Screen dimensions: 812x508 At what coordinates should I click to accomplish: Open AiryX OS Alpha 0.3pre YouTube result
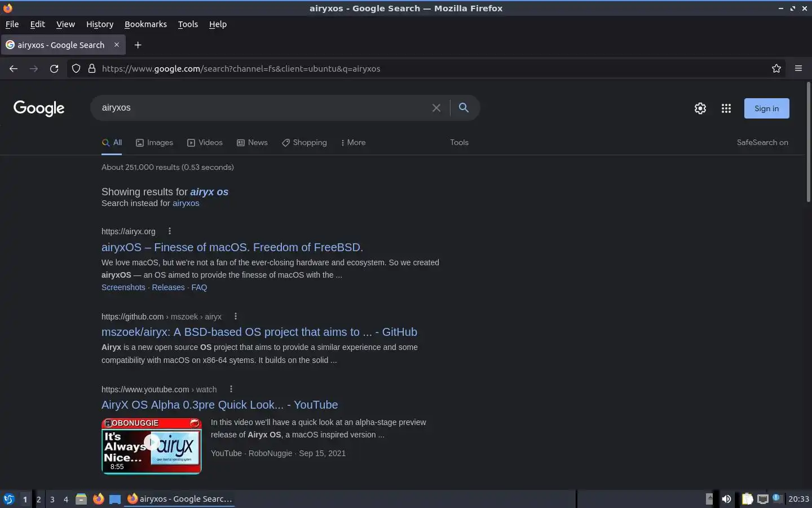coord(220,405)
